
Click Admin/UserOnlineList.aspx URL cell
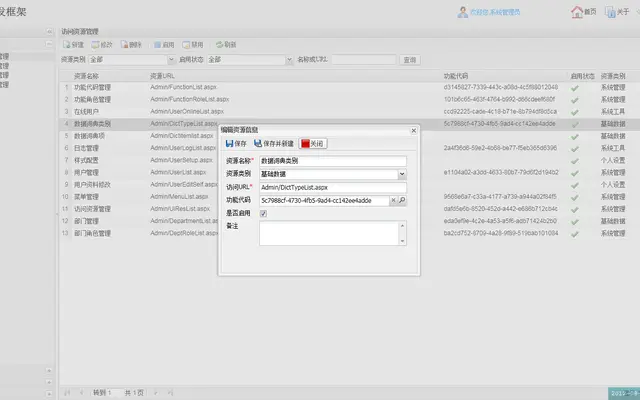pos(187,111)
